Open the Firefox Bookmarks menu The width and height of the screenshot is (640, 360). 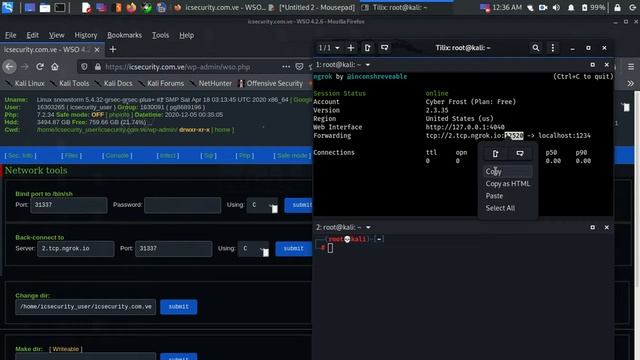click(x=124, y=35)
